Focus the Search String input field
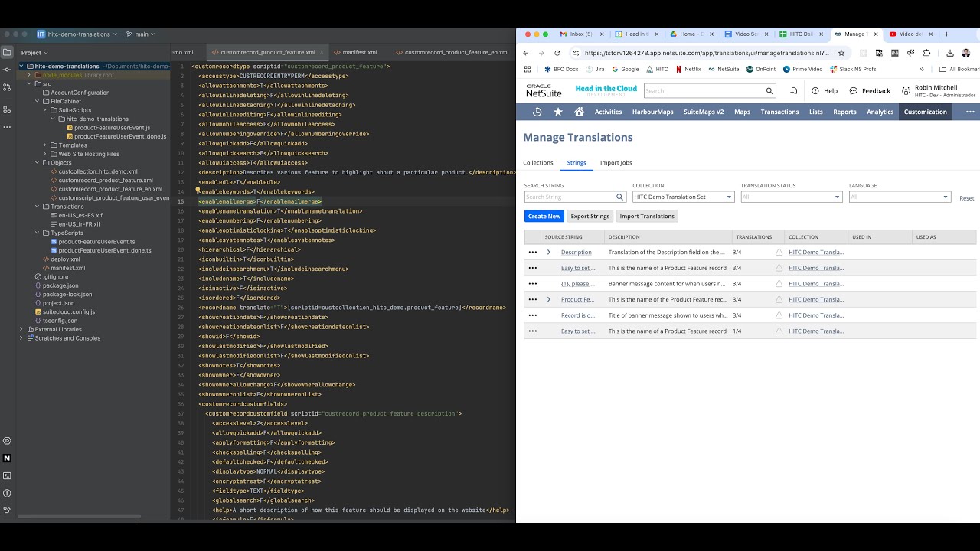The image size is (980, 551). coord(570,197)
